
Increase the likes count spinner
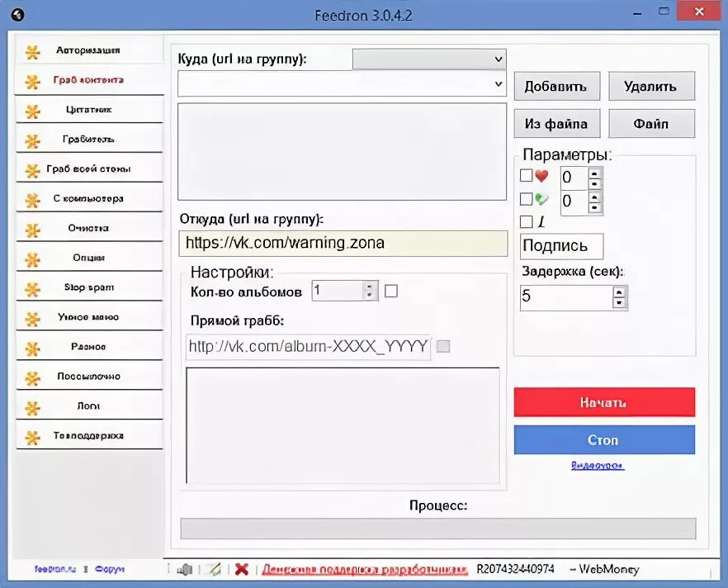click(x=595, y=173)
